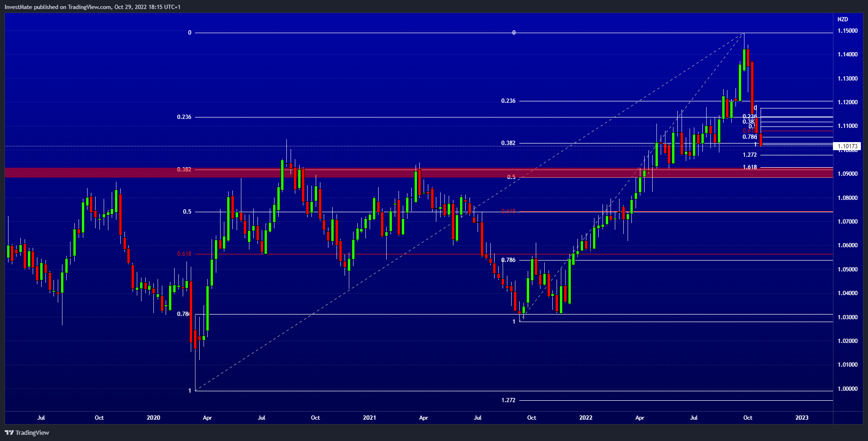Click the 1.02000 price axis label
The width and height of the screenshot is (868, 441).
click(848, 341)
